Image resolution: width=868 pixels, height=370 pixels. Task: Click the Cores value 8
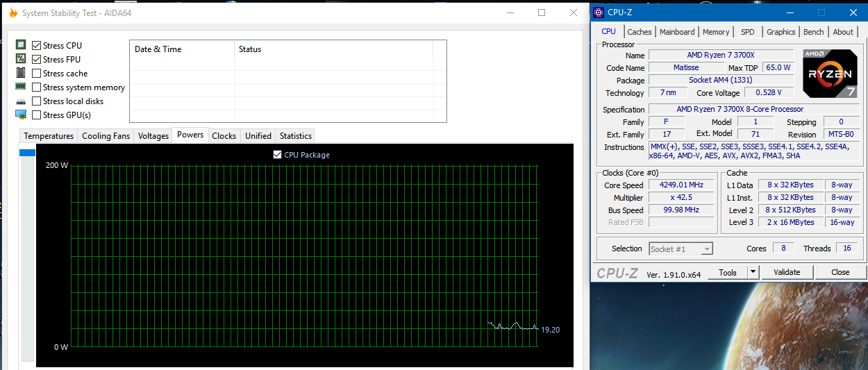point(783,248)
